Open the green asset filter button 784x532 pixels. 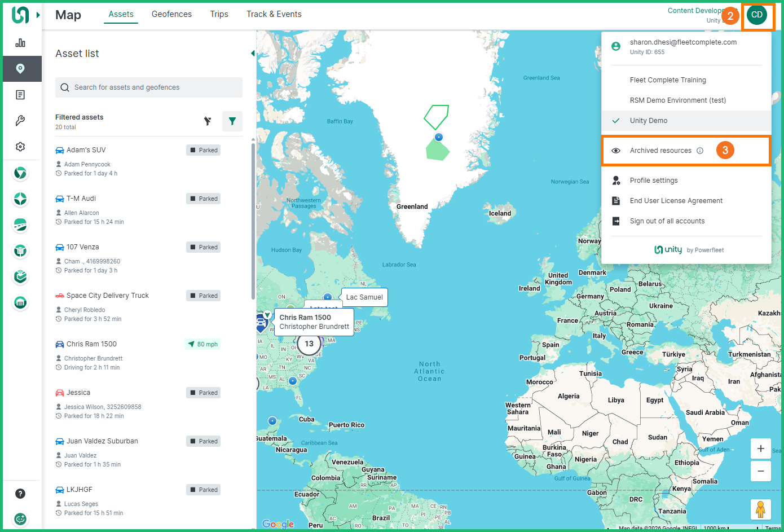coord(232,121)
